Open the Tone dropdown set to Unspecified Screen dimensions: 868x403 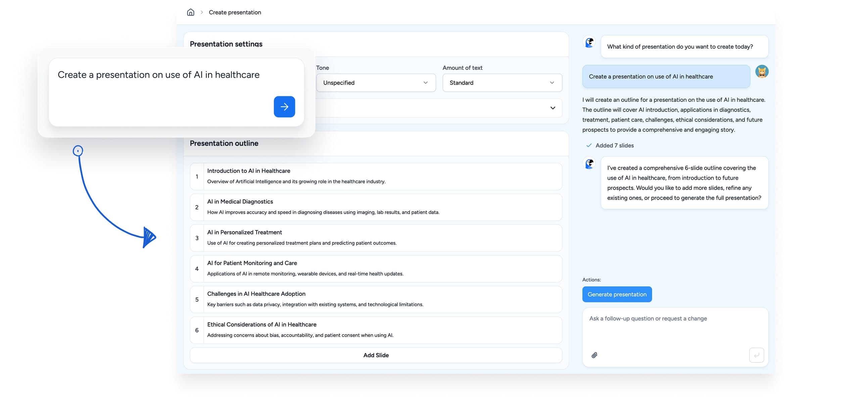(x=375, y=83)
